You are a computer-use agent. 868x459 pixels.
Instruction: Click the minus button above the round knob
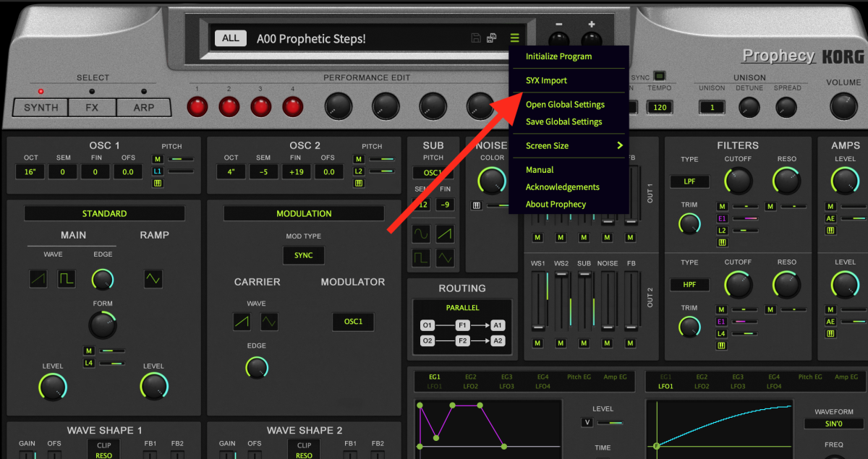point(558,24)
